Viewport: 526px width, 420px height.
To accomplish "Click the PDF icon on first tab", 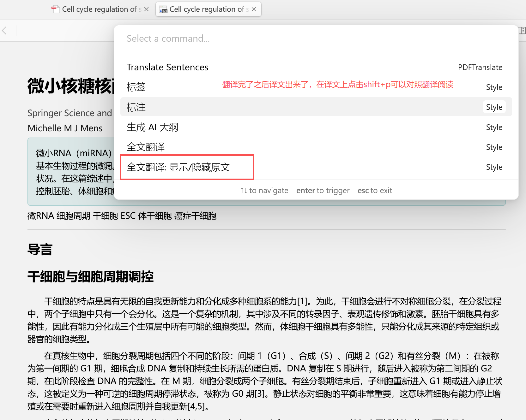I will (x=56, y=9).
